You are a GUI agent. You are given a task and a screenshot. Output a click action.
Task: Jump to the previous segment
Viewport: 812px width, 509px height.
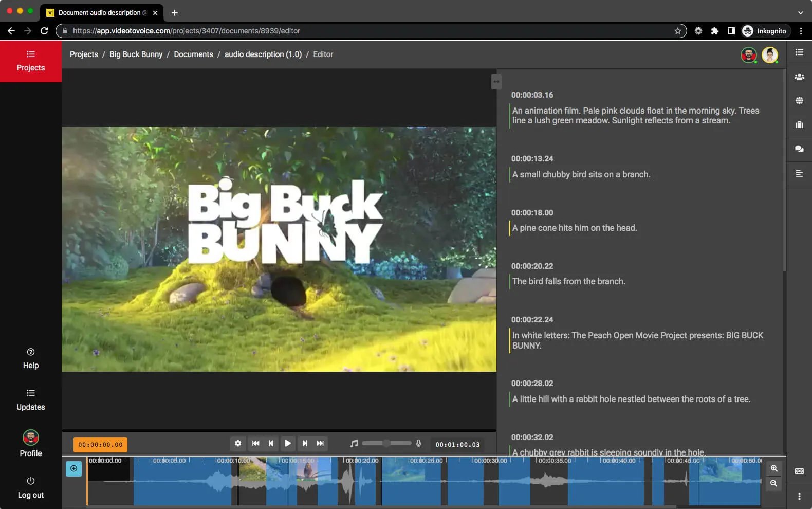tap(271, 443)
